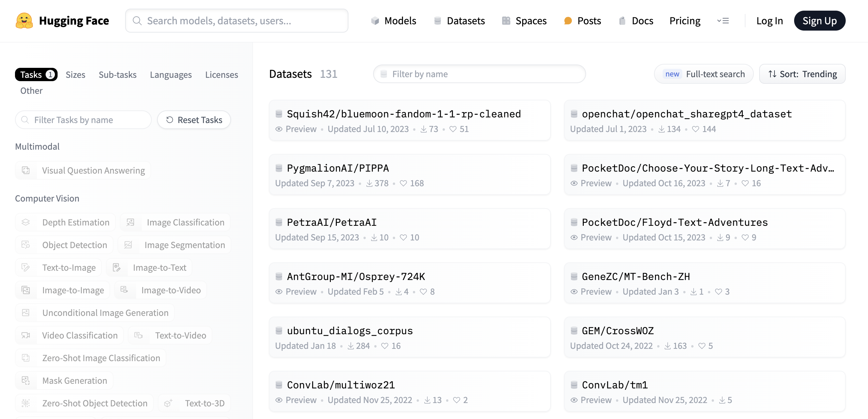Click the Text-to-Video task icon
Viewport: 868px width, 419px height.
pyautogui.click(x=138, y=335)
